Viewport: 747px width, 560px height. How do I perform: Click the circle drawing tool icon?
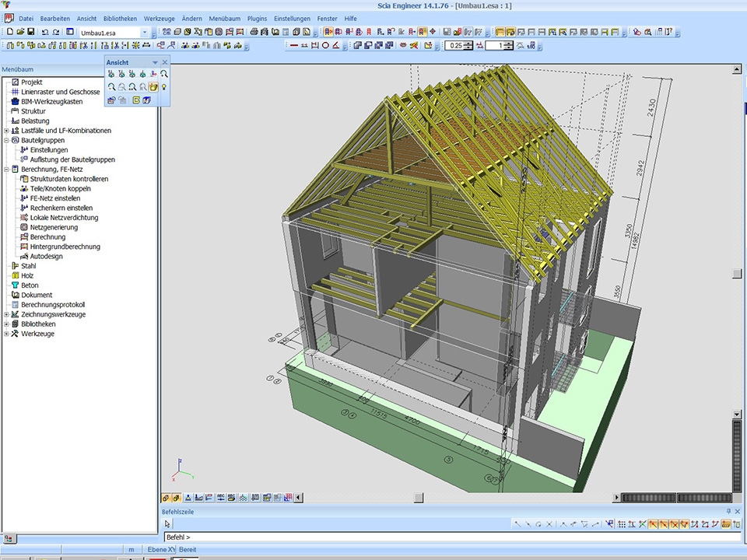tap(326, 45)
